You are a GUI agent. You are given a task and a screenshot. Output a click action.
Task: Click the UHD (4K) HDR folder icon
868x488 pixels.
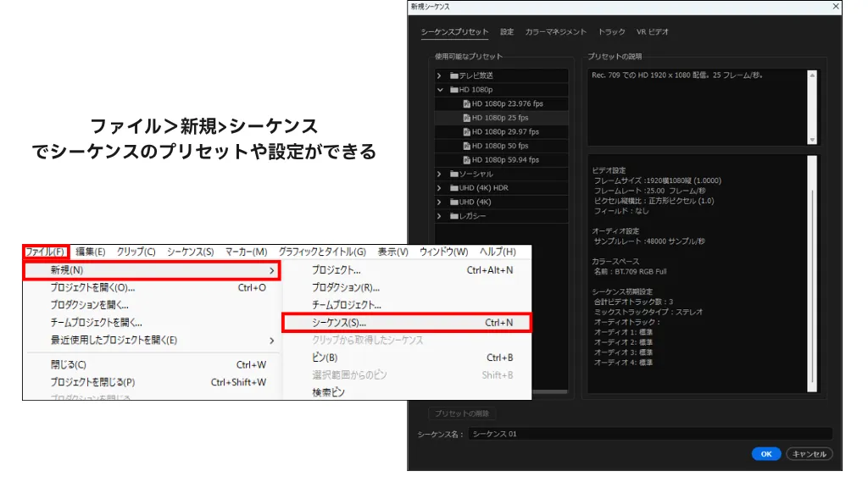click(x=454, y=188)
